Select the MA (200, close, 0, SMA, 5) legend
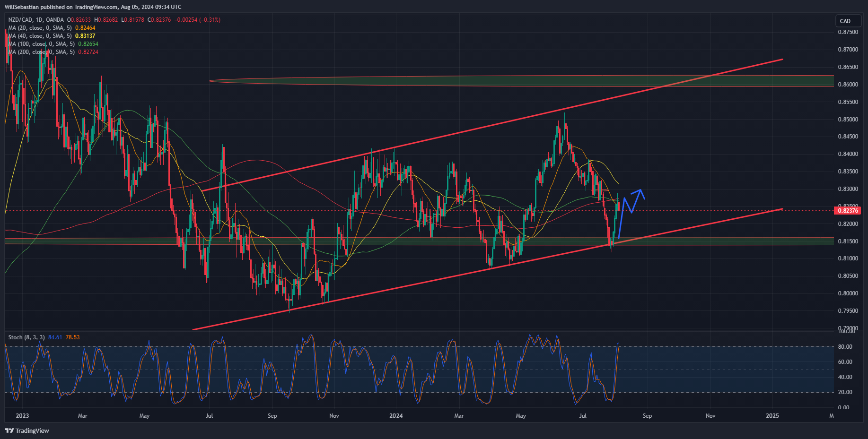Viewport: 868px width, 439px height. [42, 52]
